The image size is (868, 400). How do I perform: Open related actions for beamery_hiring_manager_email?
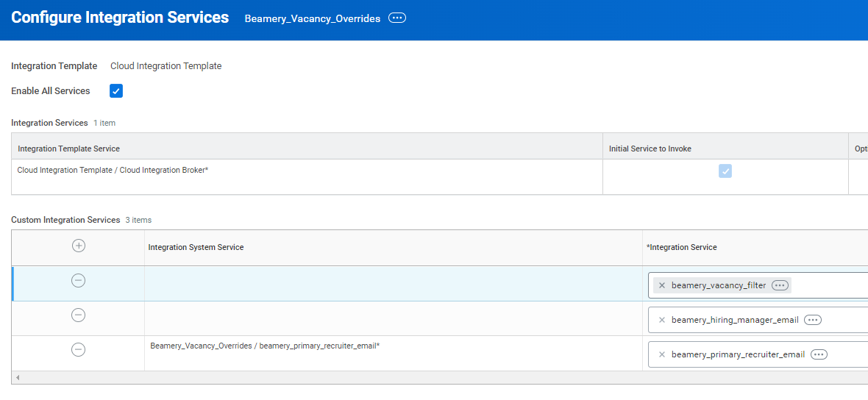pyautogui.click(x=813, y=320)
